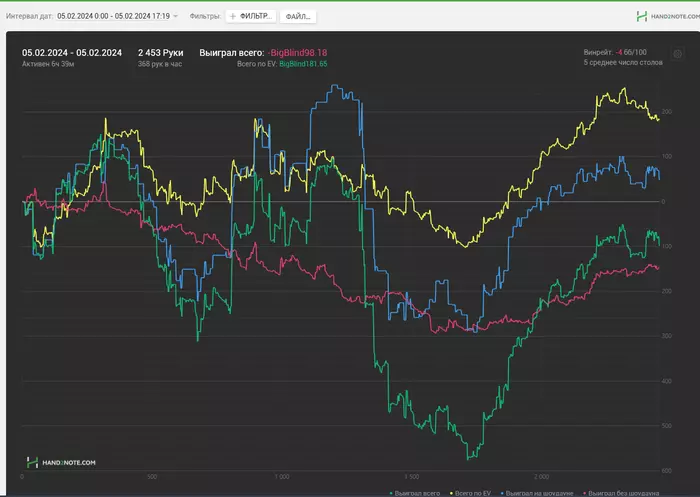Click the 400 y-axis tick label

coord(667,381)
